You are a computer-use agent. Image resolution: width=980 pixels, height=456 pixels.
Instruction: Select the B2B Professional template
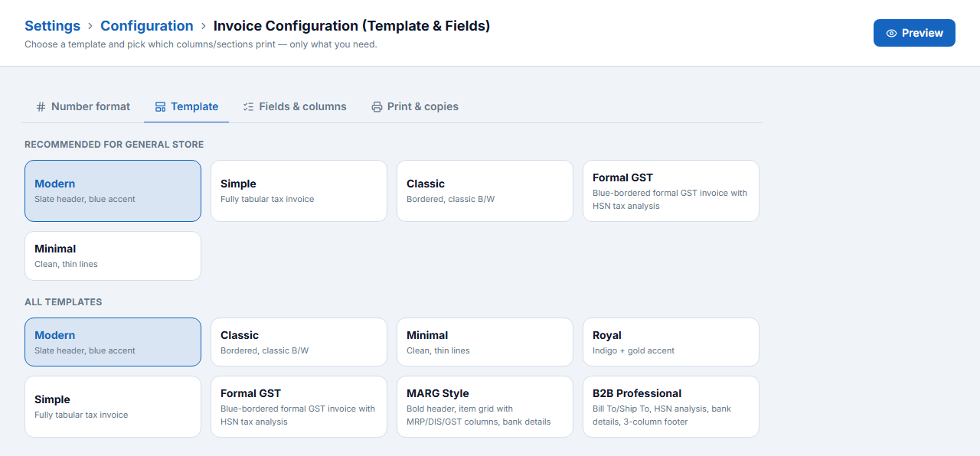click(671, 406)
